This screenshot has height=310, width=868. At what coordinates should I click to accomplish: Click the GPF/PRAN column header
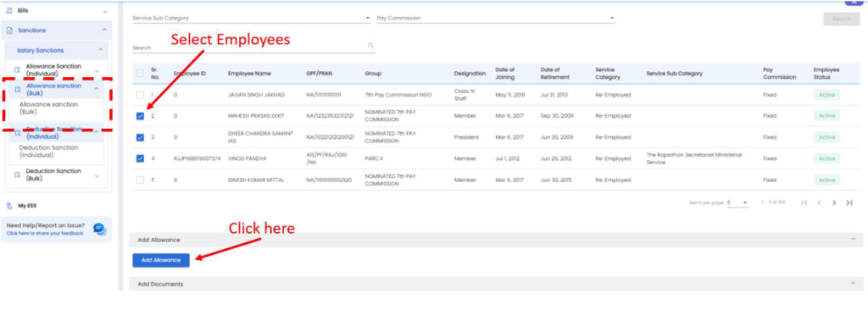point(319,73)
